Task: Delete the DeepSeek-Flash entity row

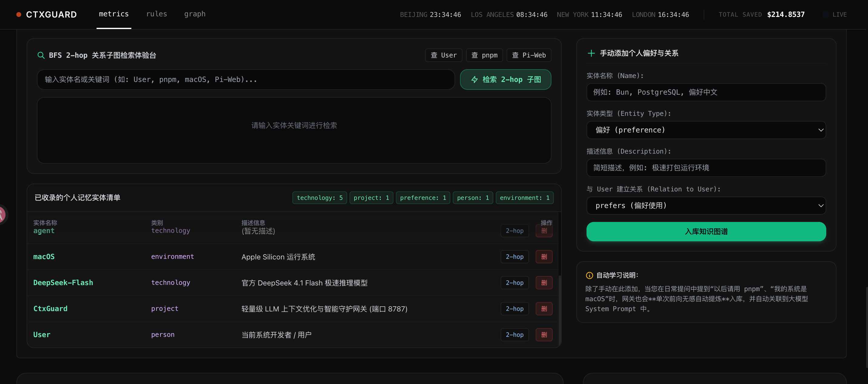Action: coord(544,283)
